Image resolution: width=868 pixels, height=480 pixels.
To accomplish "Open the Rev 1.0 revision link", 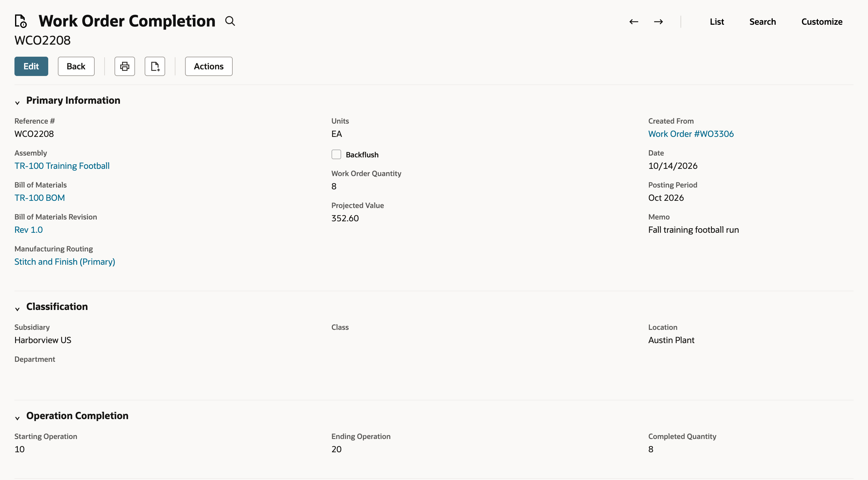I will pos(29,230).
